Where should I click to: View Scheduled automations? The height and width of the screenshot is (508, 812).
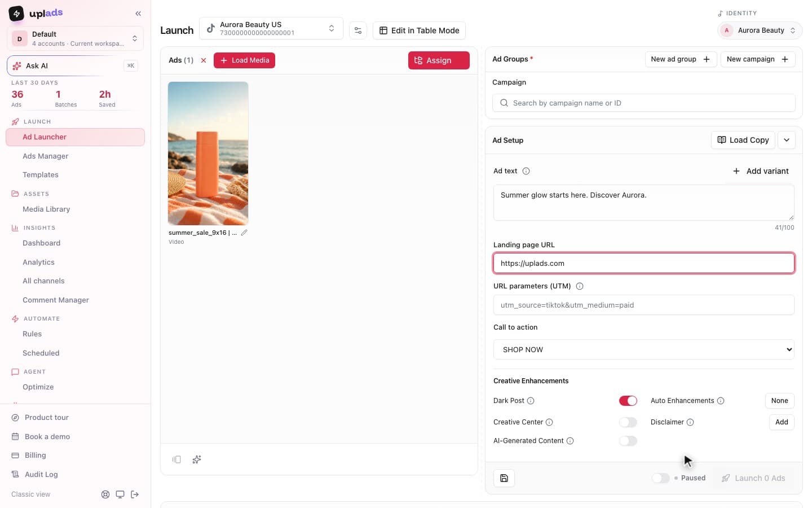[x=41, y=353]
